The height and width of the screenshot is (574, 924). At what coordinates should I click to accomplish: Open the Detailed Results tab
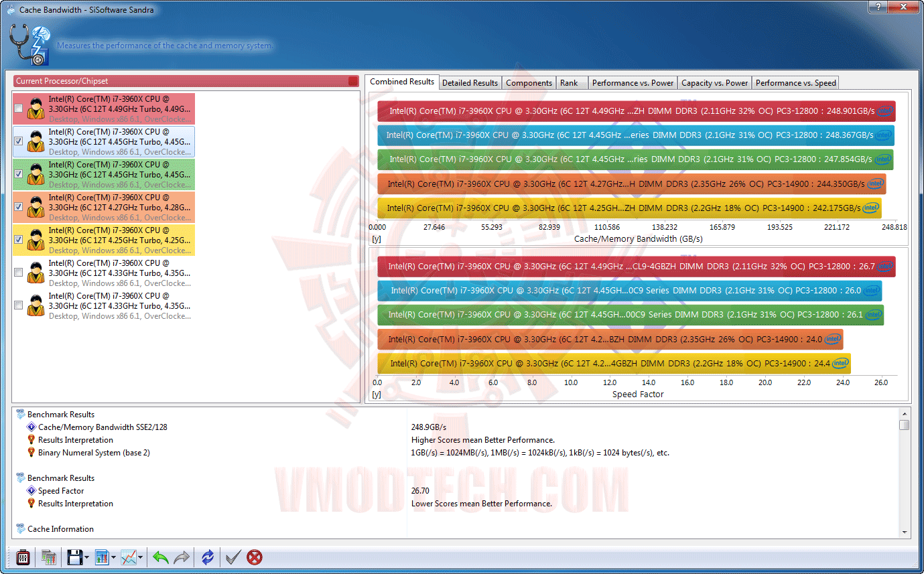point(470,83)
